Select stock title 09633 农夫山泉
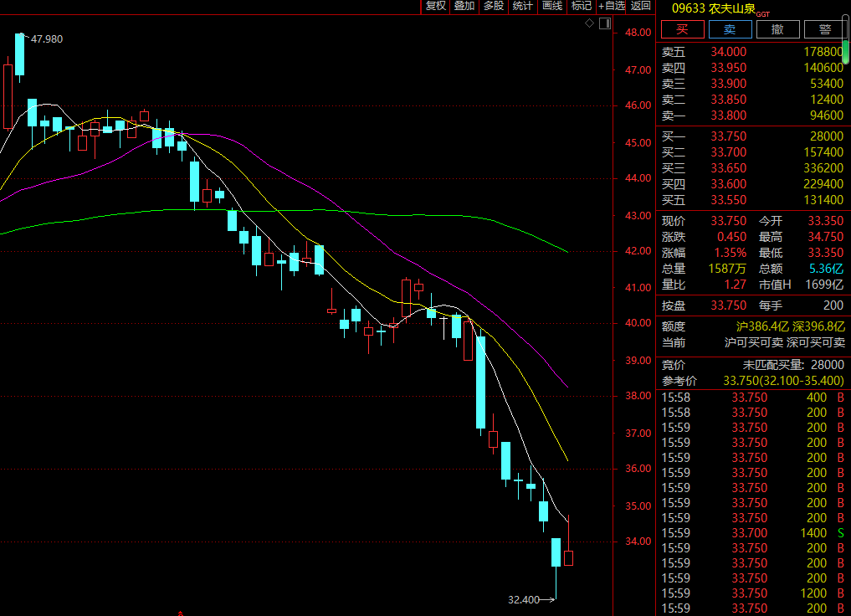This screenshot has height=616, width=851. point(713,8)
